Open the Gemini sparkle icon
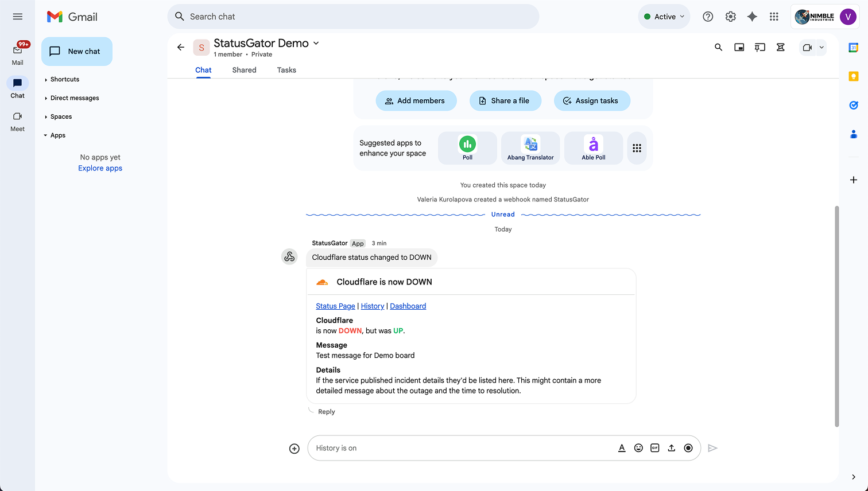Image resolution: width=868 pixels, height=491 pixels. click(x=752, y=17)
